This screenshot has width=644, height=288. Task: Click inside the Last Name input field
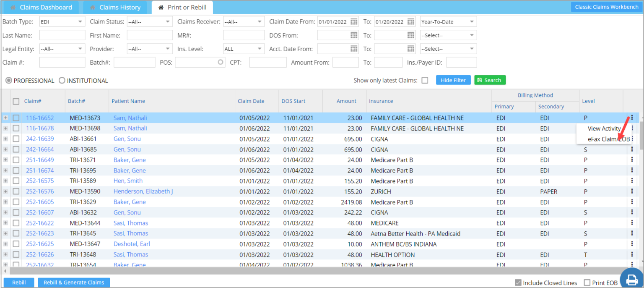click(x=62, y=35)
